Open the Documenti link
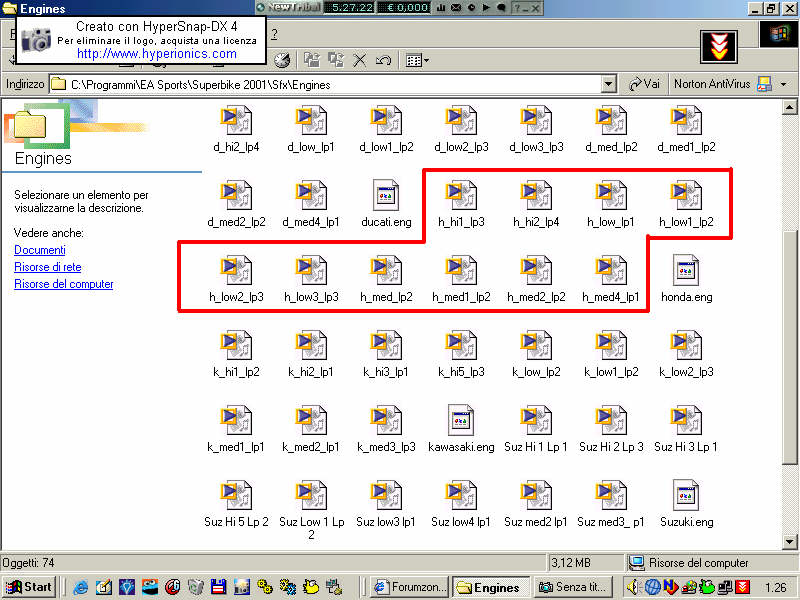 (40, 250)
